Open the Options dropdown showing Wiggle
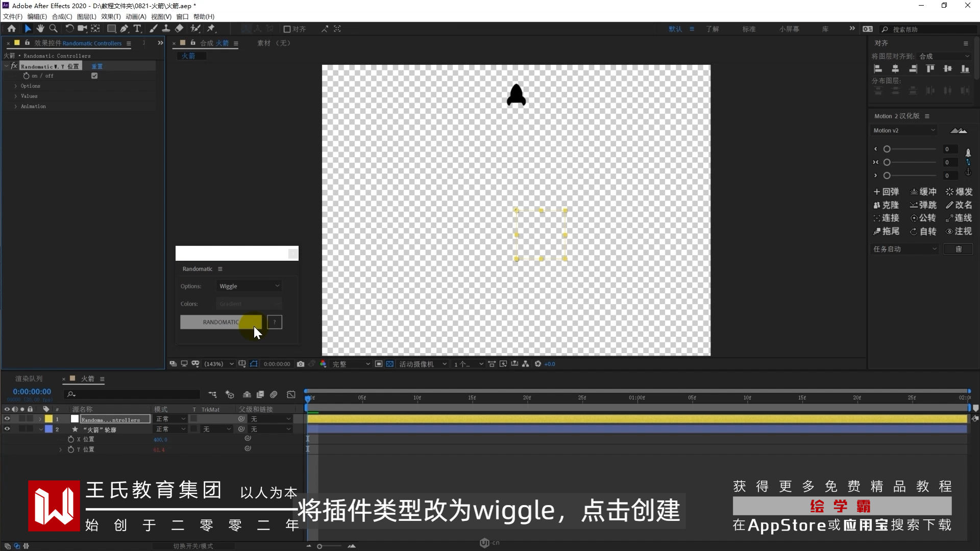This screenshot has width=980, height=551. pyautogui.click(x=249, y=286)
